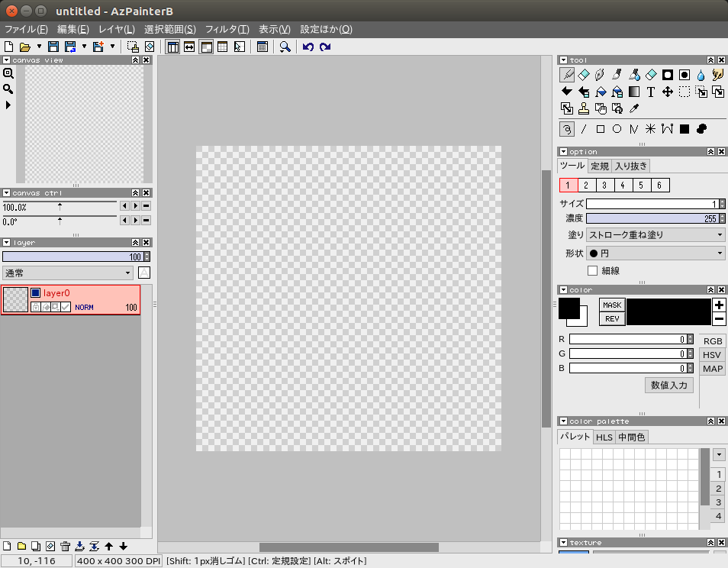The height and width of the screenshot is (568, 728).
Task: Click the 数値入力 button
Action: (x=669, y=385)
